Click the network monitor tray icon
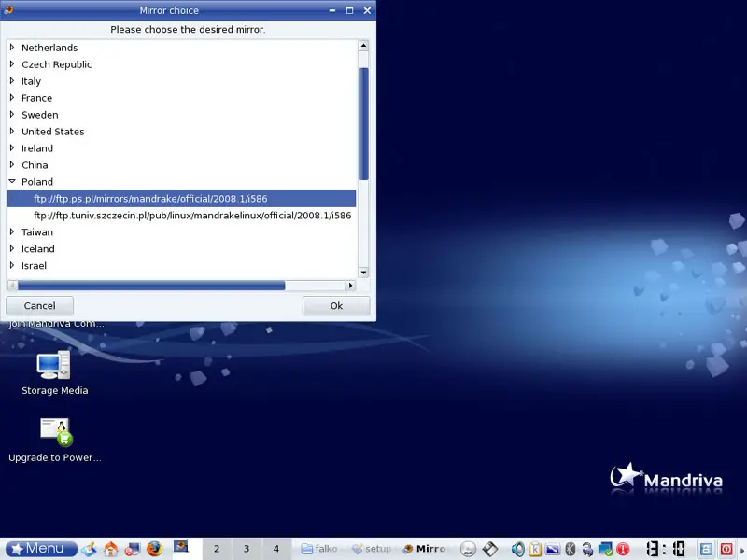747x560 pixels. [x=605, y=549]
